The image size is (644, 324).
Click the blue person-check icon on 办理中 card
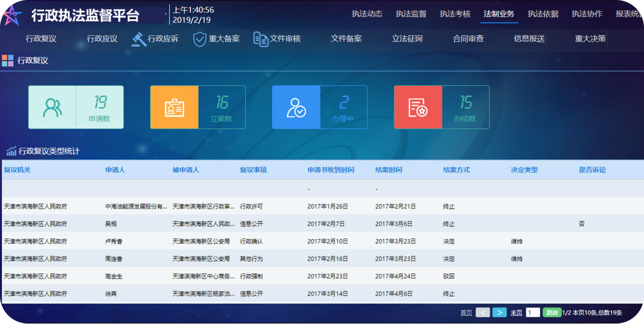tap(296, 107)
